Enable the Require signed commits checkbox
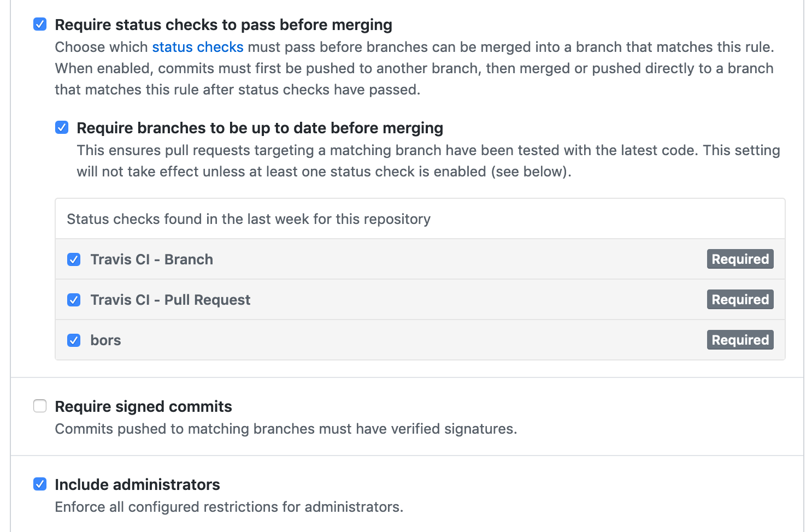The height and width of the screenshot is (532, 812). 40,406
